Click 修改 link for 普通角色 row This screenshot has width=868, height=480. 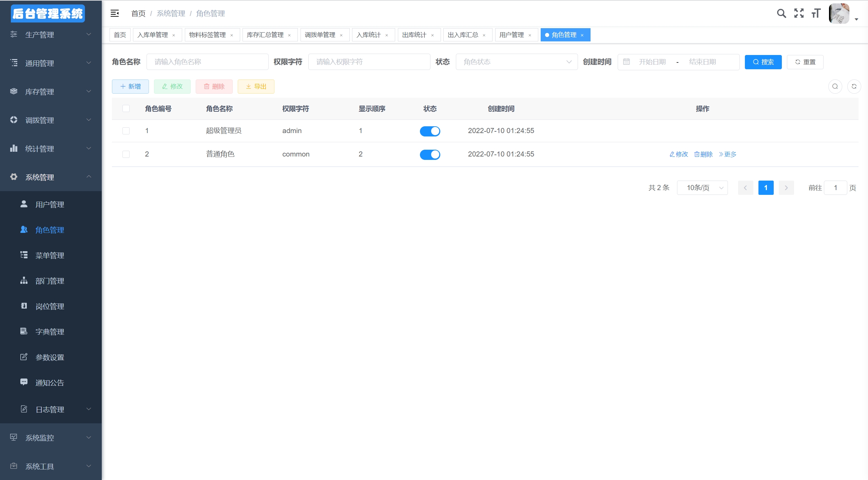coord(679,154)
